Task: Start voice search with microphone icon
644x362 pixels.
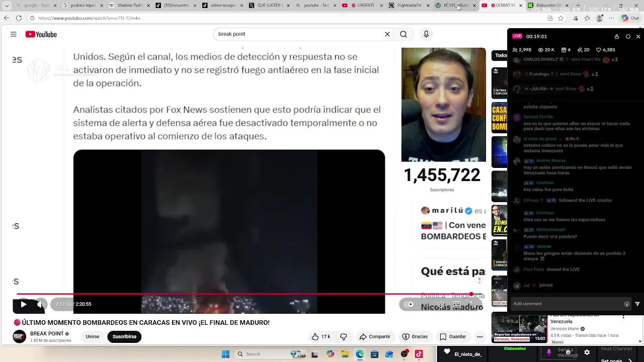Action: click(x=426, y=34)
